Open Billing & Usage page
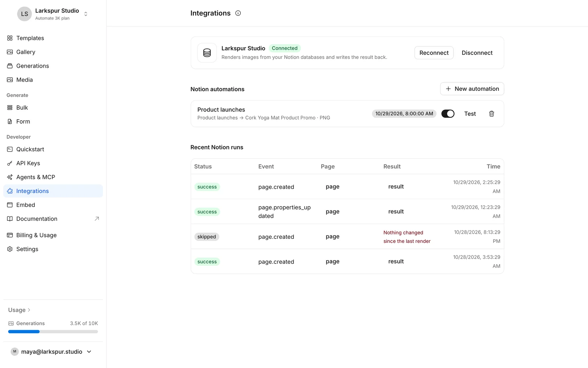Viewport: 588px width, 368px height. click(x=53, y=235)
